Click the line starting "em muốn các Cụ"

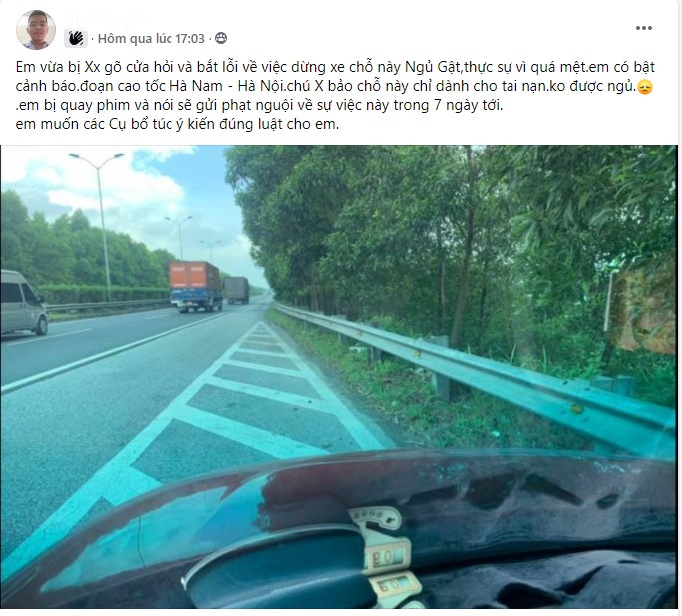[177, 125]
